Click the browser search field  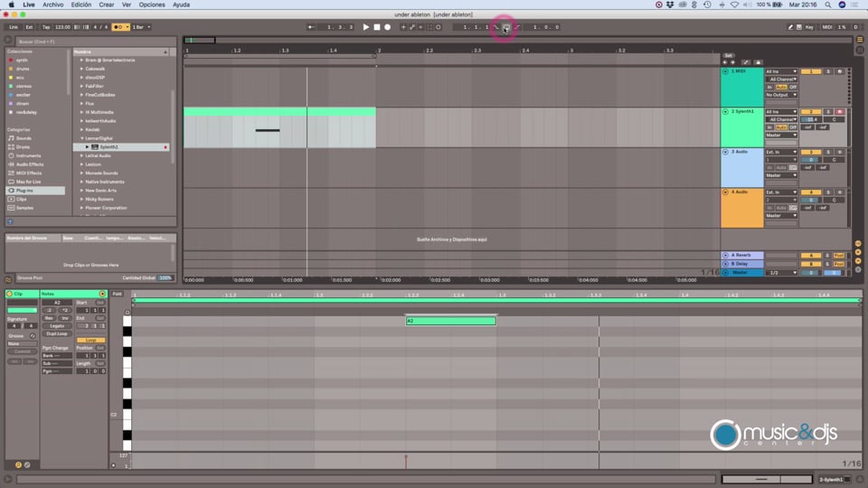coord(94,42)
